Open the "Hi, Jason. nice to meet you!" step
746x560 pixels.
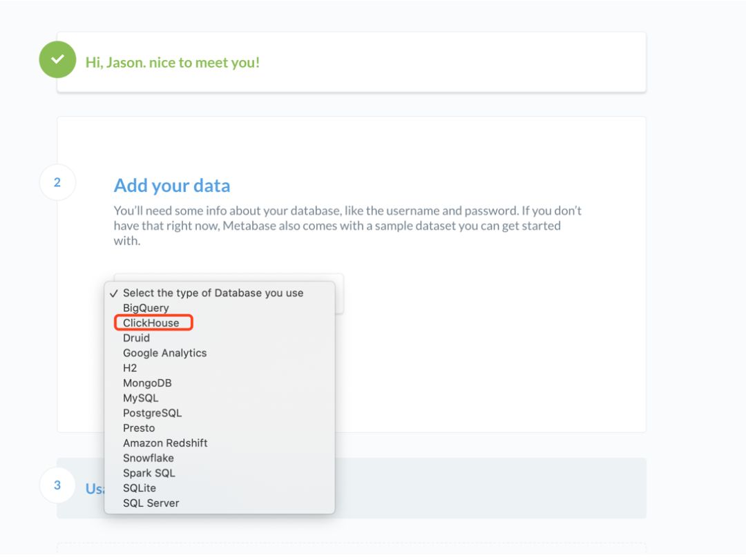173,62
